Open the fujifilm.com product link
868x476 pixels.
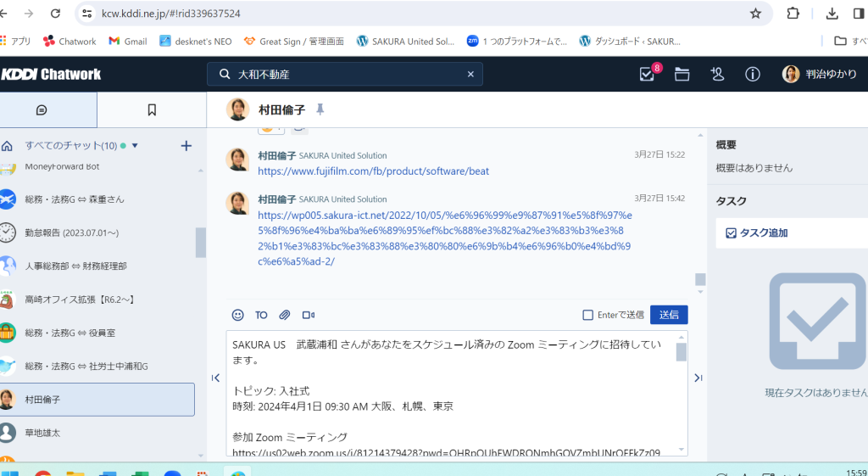point(373,171)
